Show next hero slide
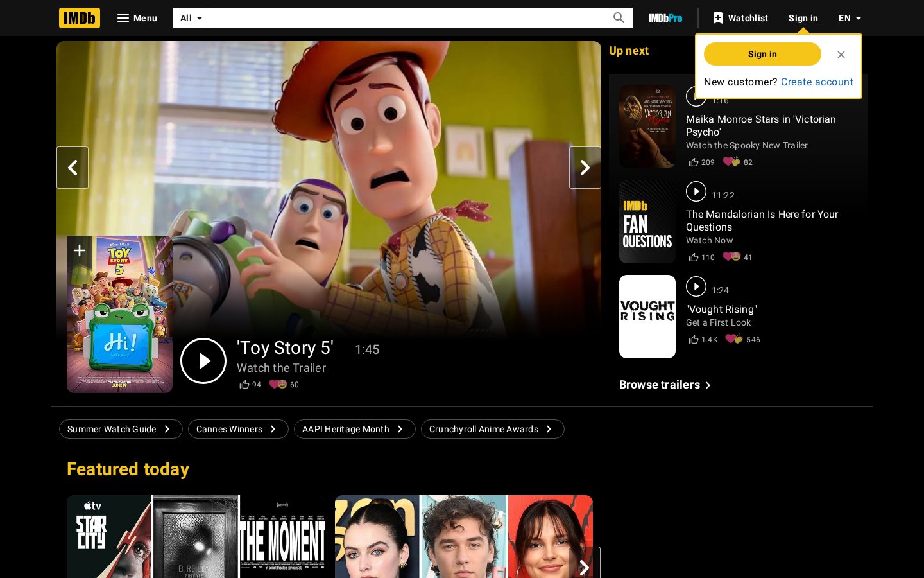Viewport: 924px width, 578px height. coord(585,168)
